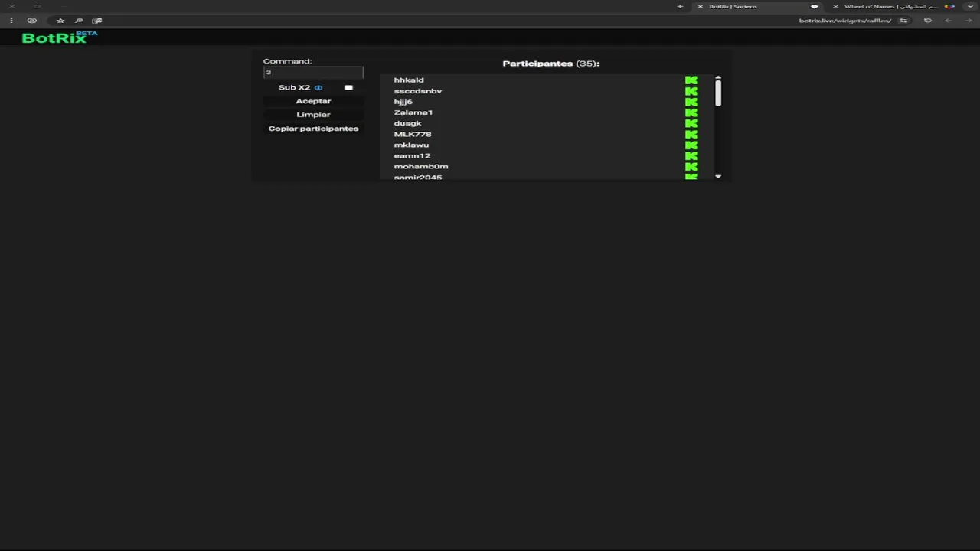The image size is (980, 551).
Task: Select participant eamn12
Action: (x=413, y=155)
